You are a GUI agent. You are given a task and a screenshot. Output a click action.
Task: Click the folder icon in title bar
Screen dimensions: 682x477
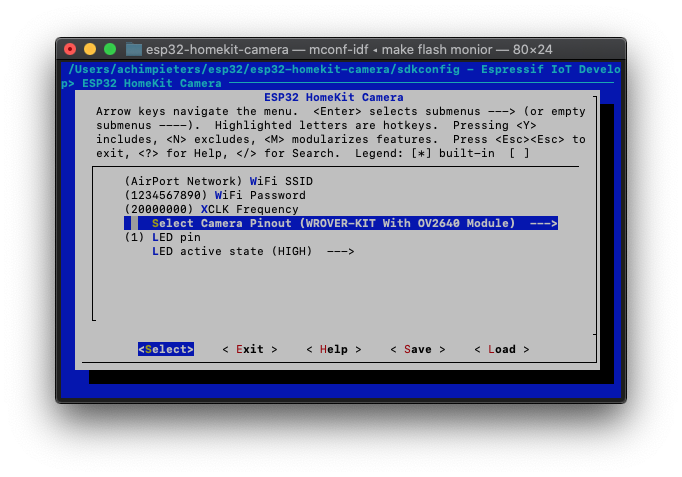pos(134,49)
